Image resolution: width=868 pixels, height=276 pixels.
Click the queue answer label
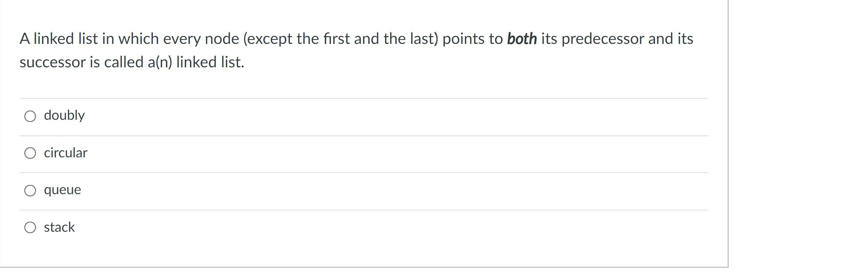click(x=62, y=190)
